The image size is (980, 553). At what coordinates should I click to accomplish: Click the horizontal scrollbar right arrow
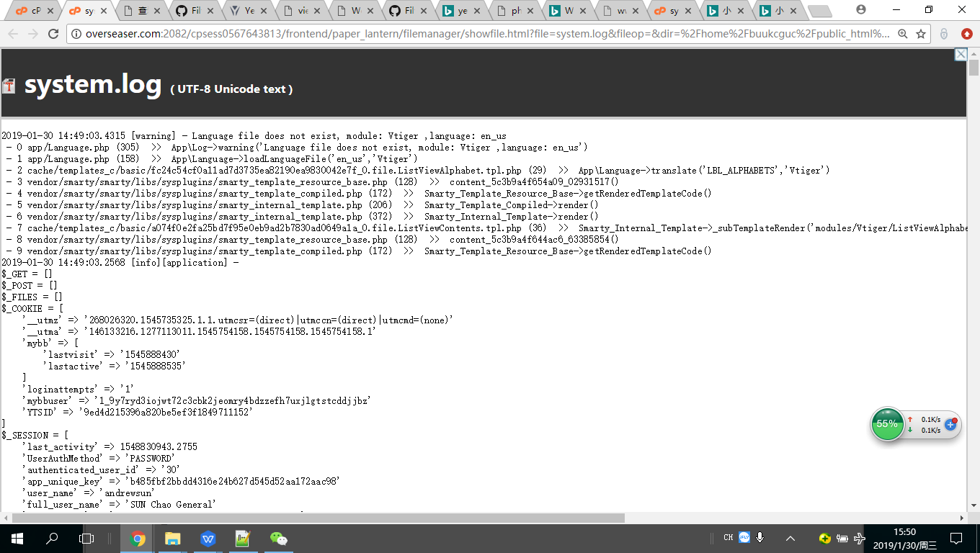pyautogui.click(x=962, y=518)
